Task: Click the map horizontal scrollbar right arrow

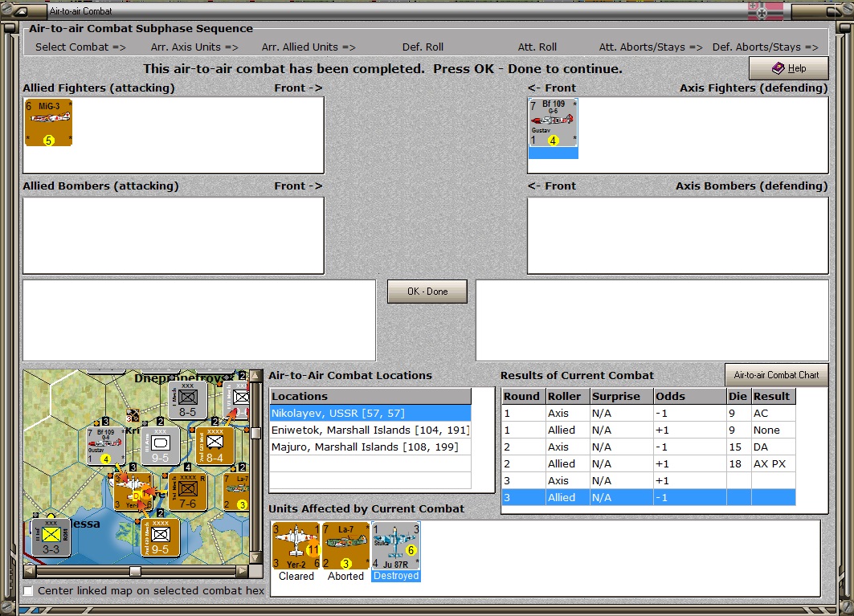Action: [x=243, y=571]
